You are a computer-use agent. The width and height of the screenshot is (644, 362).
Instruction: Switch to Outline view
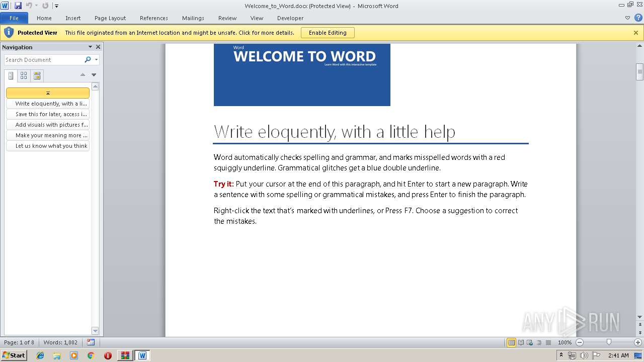(x=539, y=342)
